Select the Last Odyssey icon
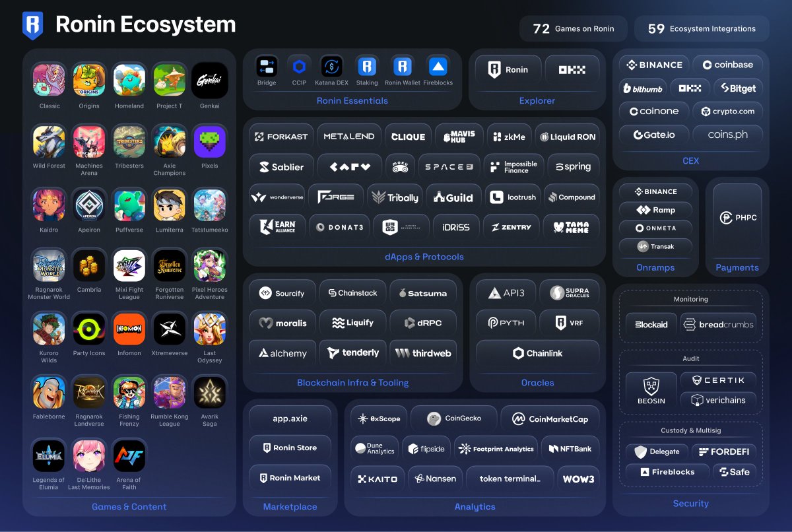Screen dimensions: 792x532 pos(210,329)
